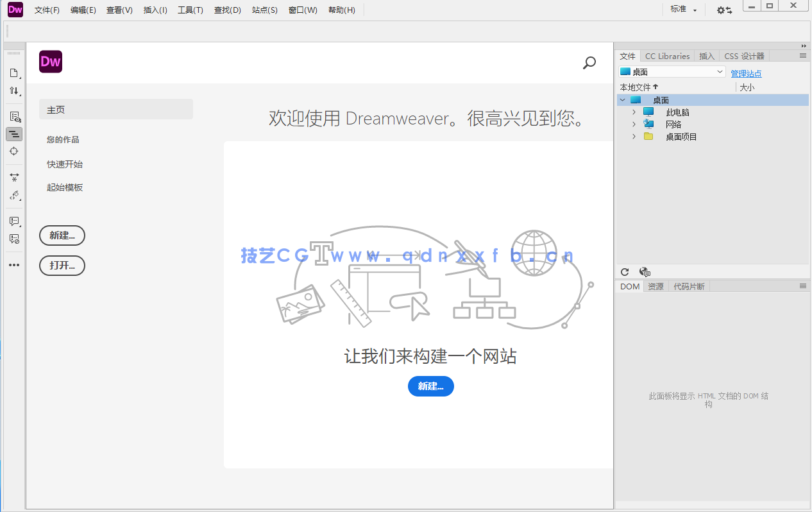Image resolution: width=812 pixels, height=512 pixels.
Task: Expand the 此电脑 tree item
Action: pyautogui.click(x=634, y=112)
